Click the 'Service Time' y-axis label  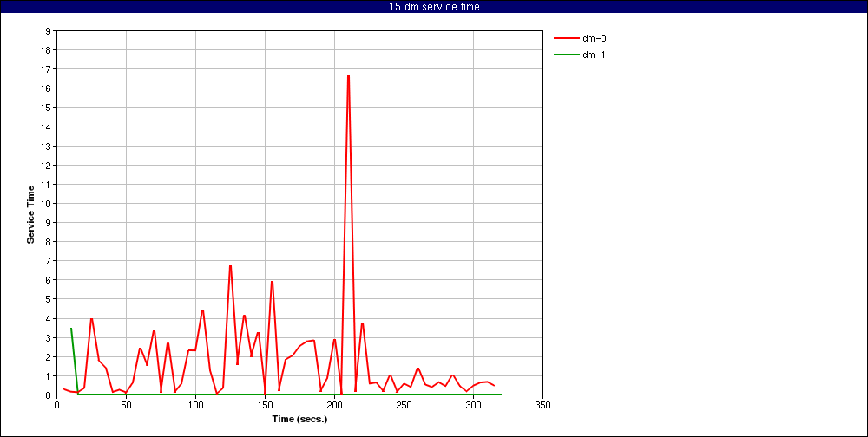tap(31, 214)
